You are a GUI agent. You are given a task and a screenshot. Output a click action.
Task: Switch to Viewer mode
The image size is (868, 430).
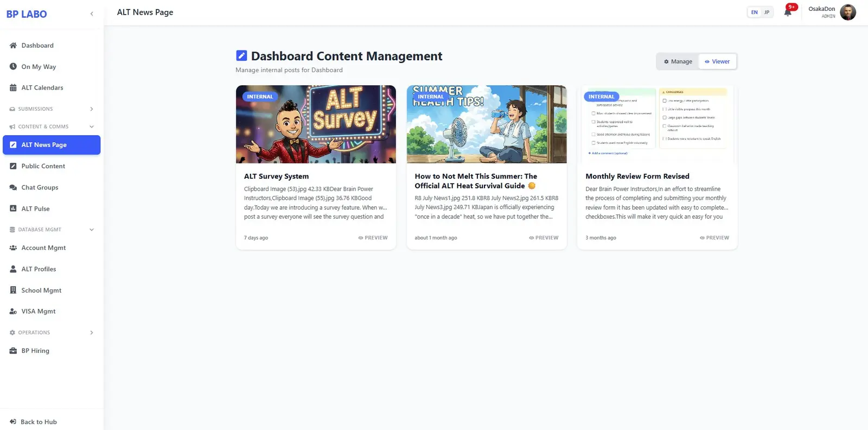click(717, 61)
